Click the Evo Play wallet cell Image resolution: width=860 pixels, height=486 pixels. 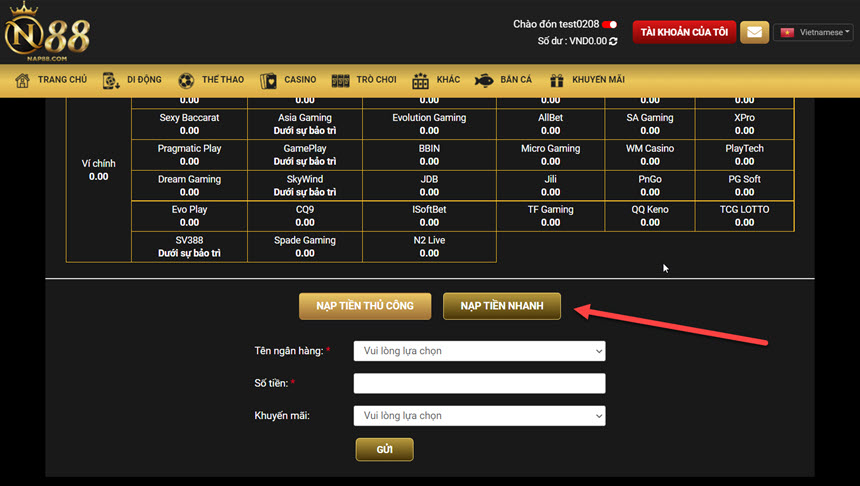tap(189, 216)
